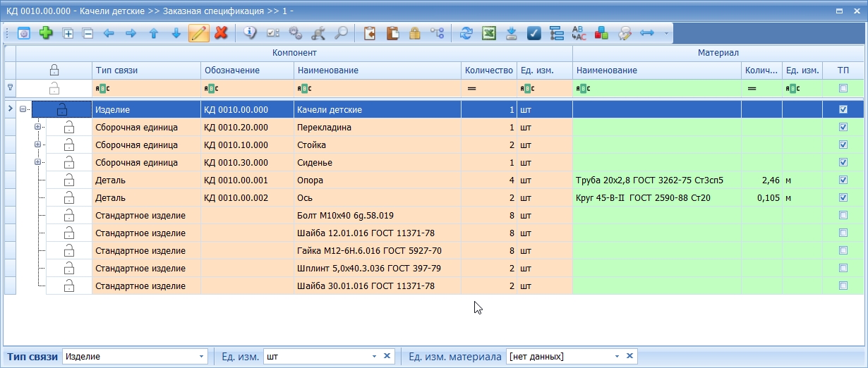Export to Excel via green icon
Image resolution: width=868 pixels, height=368 pixels.
(488, 33)
